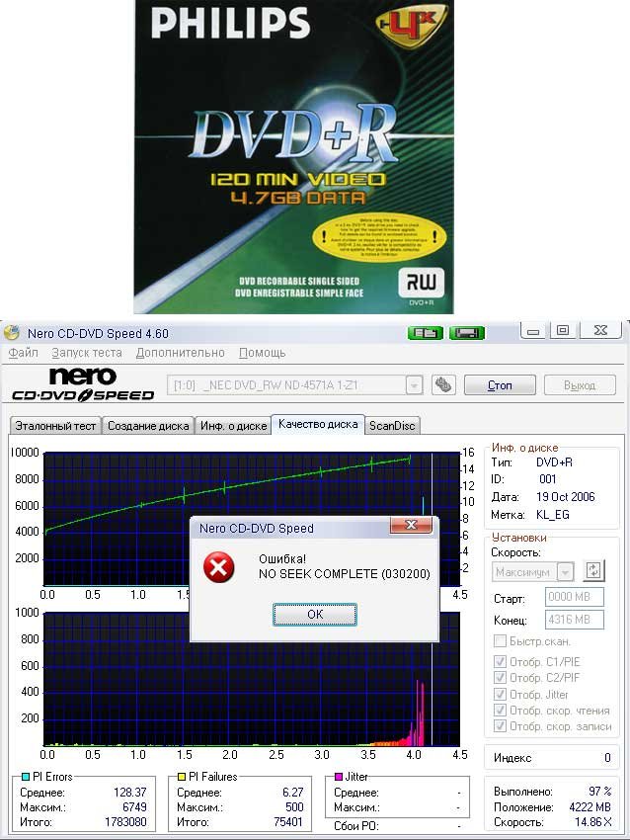Image resolution: width=630 pixels, height=840 pixels.
Task: Click the PI Failures maximum value 500
Action: 294,806
